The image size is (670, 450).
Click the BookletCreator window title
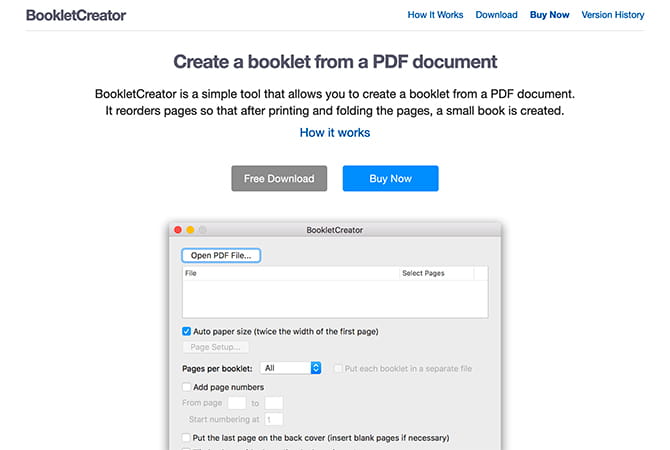click(335, 230)
